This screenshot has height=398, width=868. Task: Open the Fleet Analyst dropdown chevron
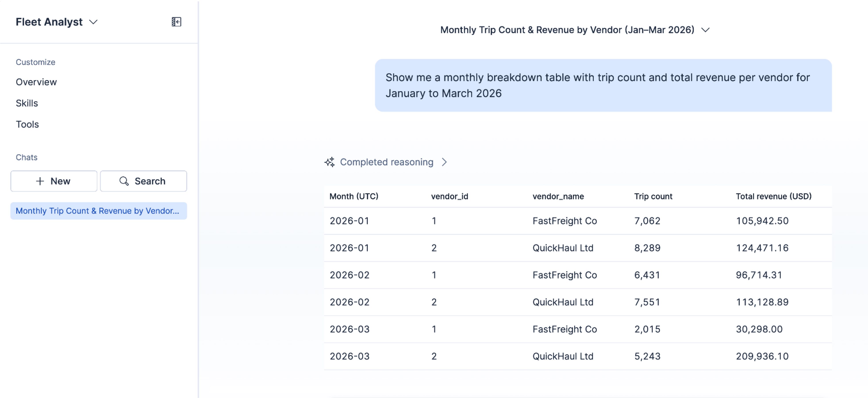click(x=93, y=22)
